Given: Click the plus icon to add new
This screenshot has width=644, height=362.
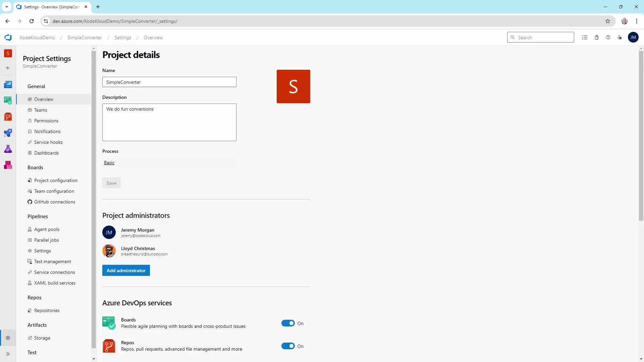Looking at the screenshot, I should [x=8, y=68].
